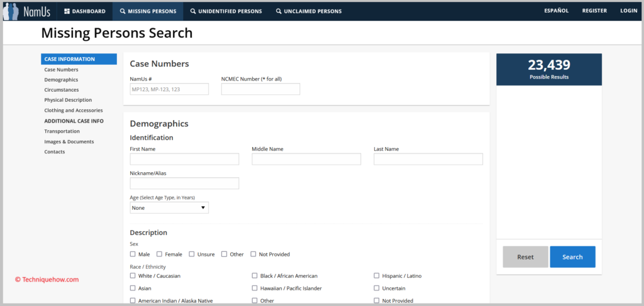This screenshot has width=644, height=306.
Task: Check White / Caucasian checkbox
Action: click(x=133, y=276)
